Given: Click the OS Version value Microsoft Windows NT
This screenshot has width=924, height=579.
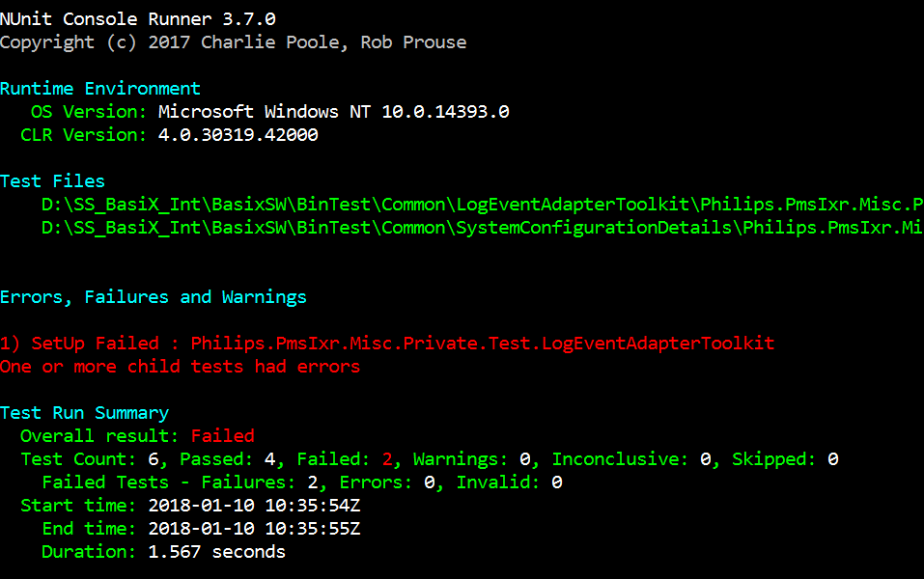Looking at the screenshot, I should coord(333,111).
